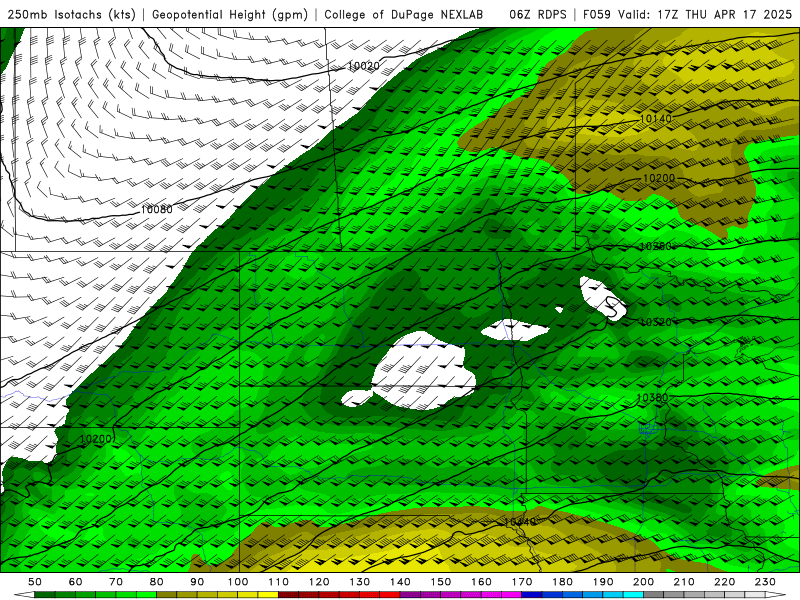Image resolution: width=800 pixels, height=600 pixels.
Task: Select the 'Geopotential Height (gpm)' header text
Action: pyautogui.click(x=230, y=14)
